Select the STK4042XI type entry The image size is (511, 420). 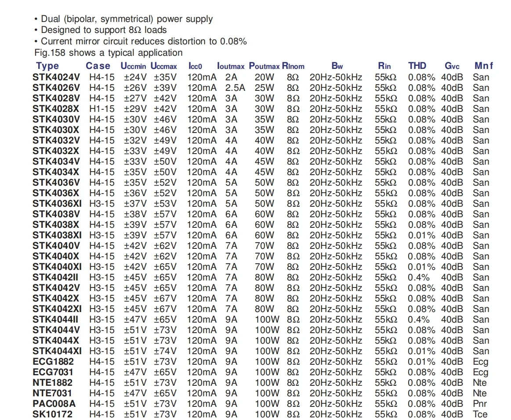(57, 309)
